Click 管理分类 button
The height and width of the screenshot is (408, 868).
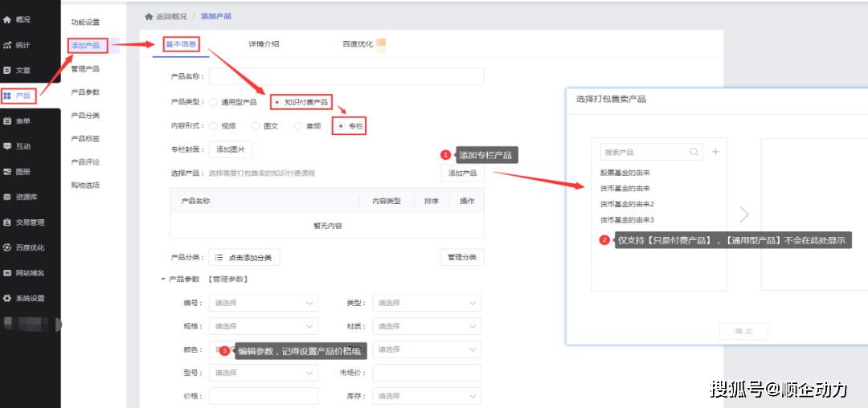coord(462,257)
